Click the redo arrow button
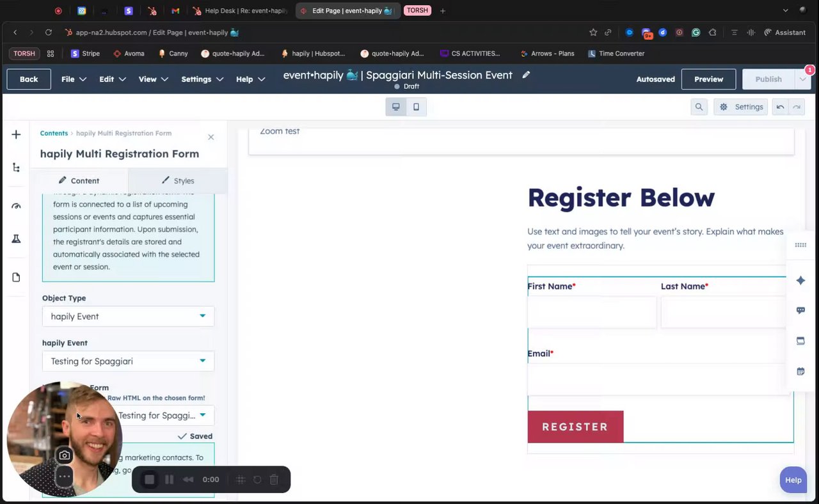 797,107
